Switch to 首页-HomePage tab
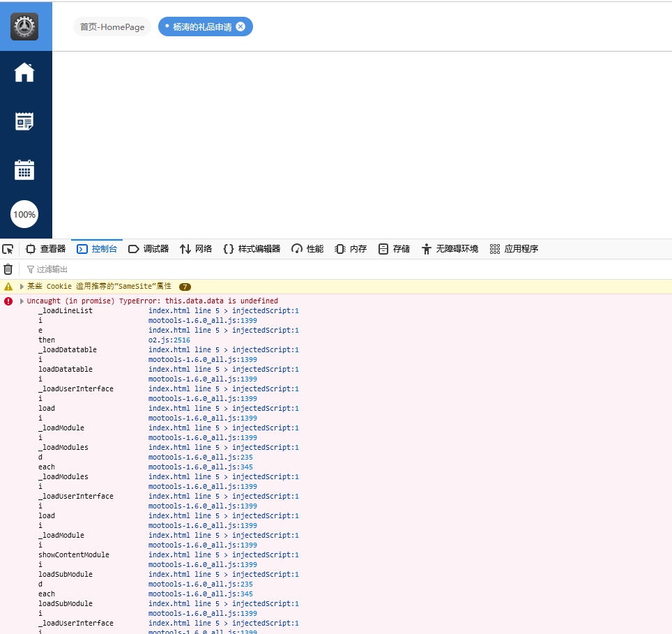 tap(112, 27)
